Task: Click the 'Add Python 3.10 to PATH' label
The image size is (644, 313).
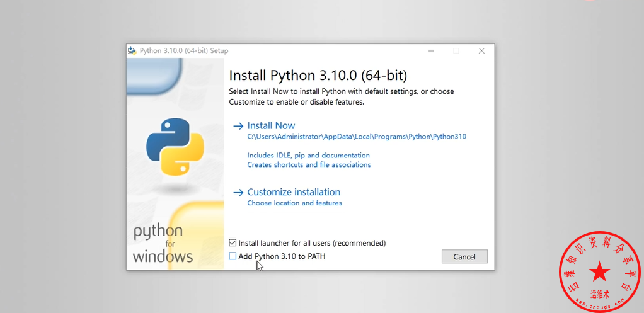Action: pyautogui.click(x=282, y=256)
